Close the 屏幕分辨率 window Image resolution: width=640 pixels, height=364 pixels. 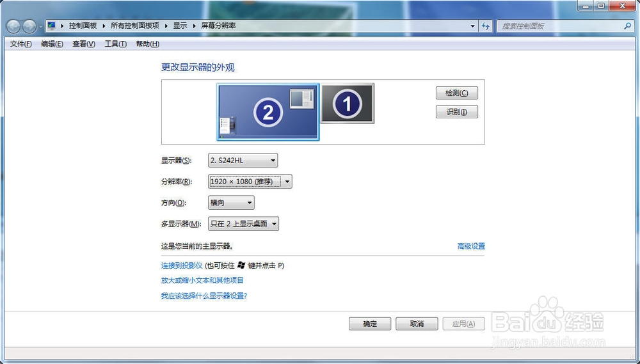[623, 6]
